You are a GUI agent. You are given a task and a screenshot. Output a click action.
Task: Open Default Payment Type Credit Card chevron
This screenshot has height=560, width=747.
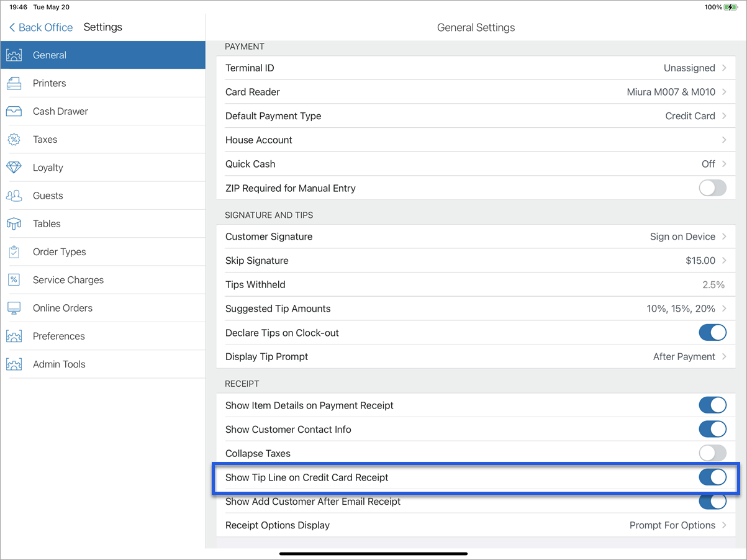(x=724, y=116)
